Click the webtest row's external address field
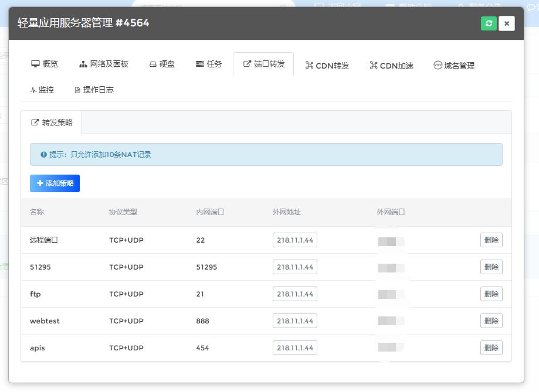 pyautogui.click(x=295, y=321)
